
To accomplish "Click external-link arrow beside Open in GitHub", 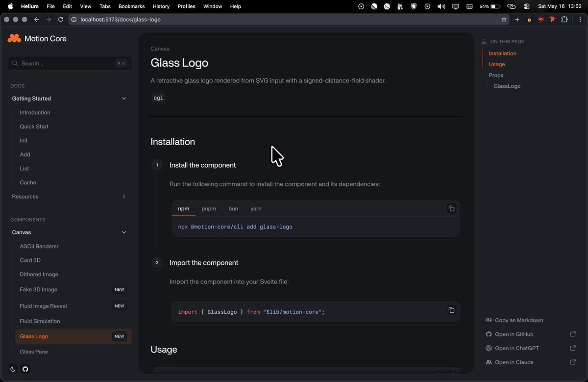I will pos(573,334).
